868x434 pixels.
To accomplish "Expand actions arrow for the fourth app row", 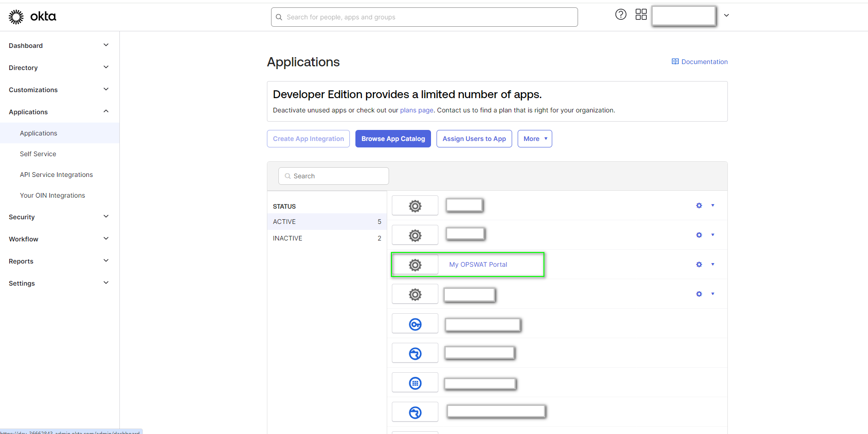I will (x=713, y=294).
